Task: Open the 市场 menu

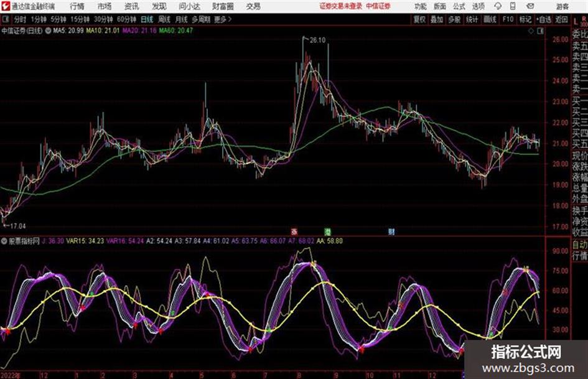Action: point(105,6)
